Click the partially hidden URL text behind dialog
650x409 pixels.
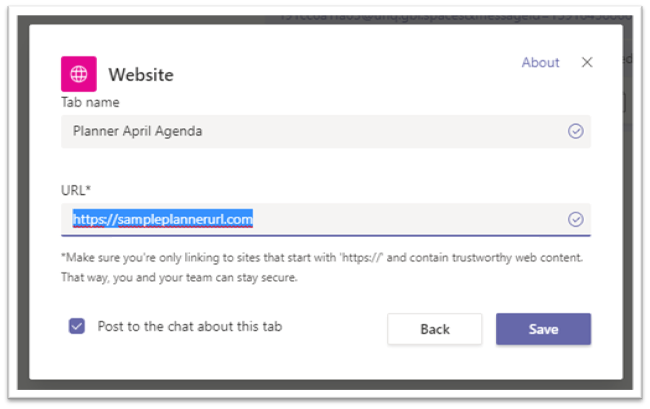point(456,19)
